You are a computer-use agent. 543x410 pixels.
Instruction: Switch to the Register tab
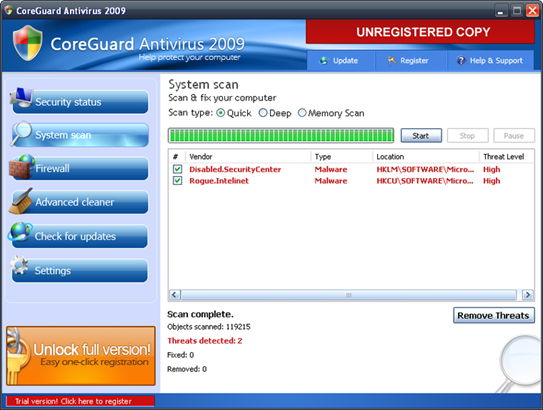tap(411, 61)
